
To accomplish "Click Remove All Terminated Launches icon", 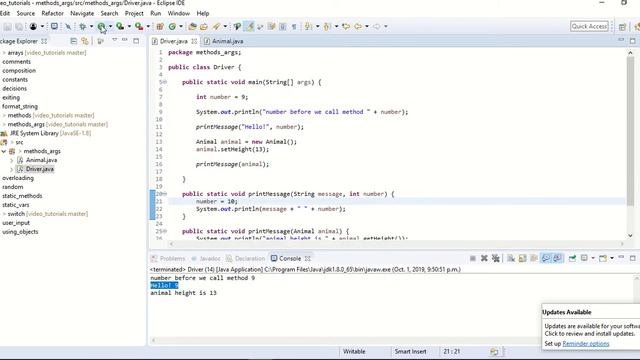I will tap(496, 258).
